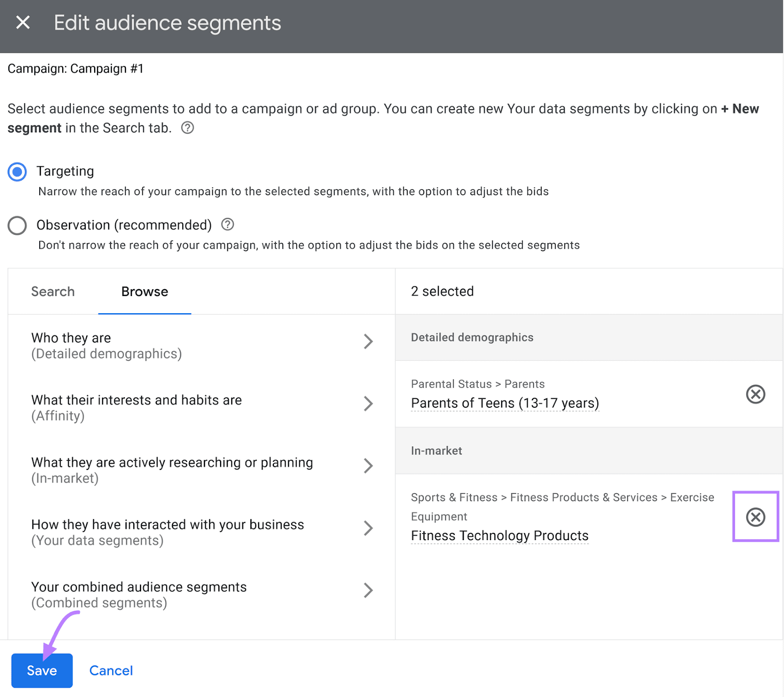Switch to the Browse tab
This screenshot has height=697, width=784.
click(x=145, y=292)
